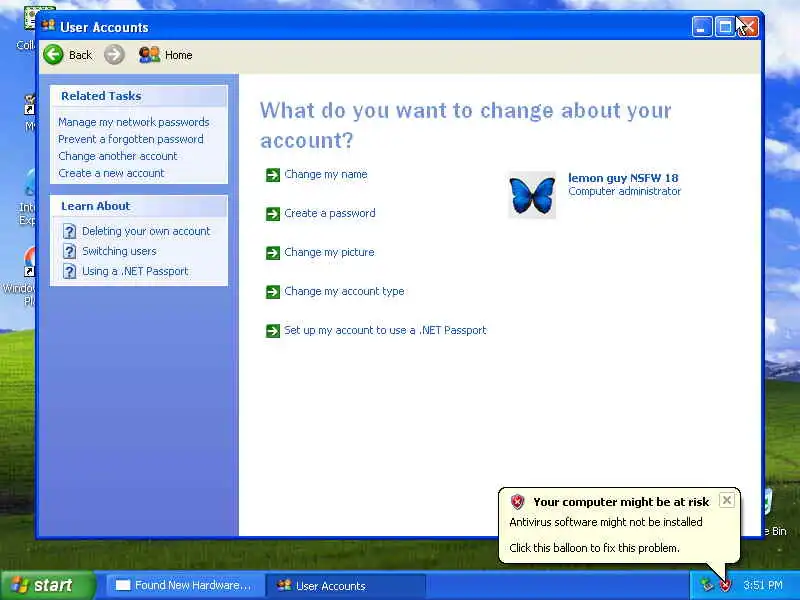Click red shield icon in warning balloon
The width and height of the screenshot is (800, 600).
517,502
